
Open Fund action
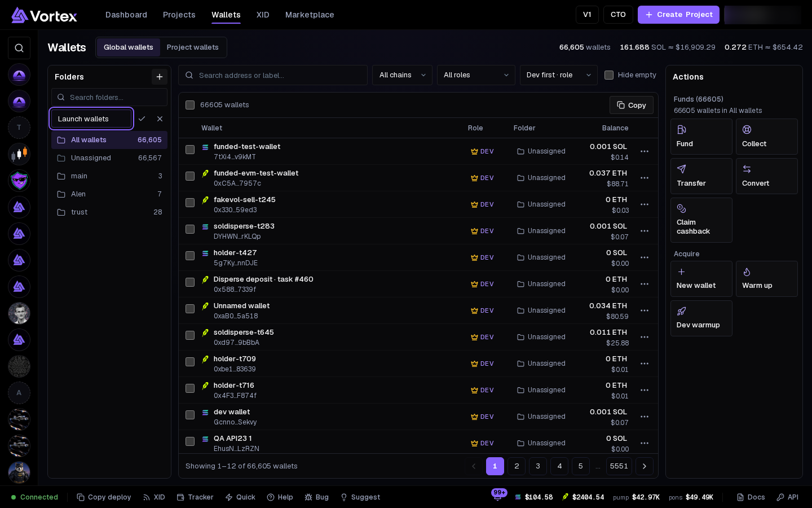(701, 137)
